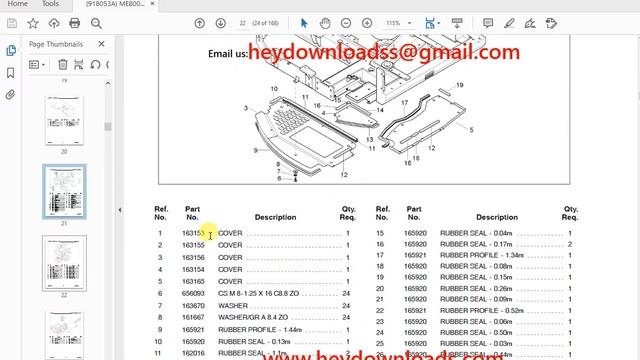Click the rotate pages counterclockwise icon

point(96,64)
